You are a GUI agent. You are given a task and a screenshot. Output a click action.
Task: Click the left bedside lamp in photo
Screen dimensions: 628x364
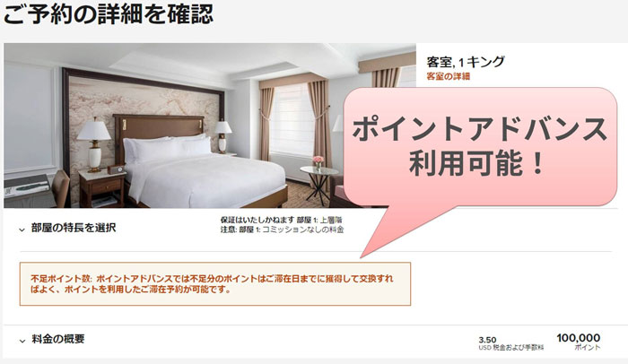coord(94,145)
